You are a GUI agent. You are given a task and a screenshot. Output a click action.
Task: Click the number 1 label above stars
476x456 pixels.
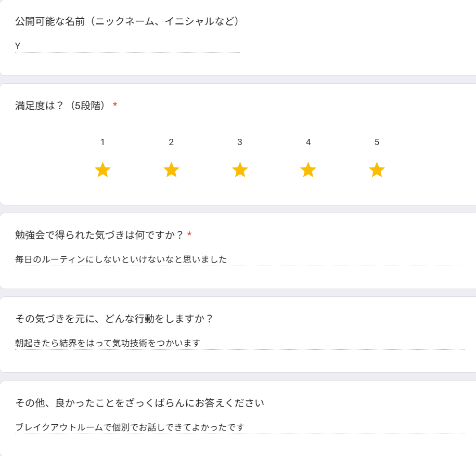click(102, 142)
